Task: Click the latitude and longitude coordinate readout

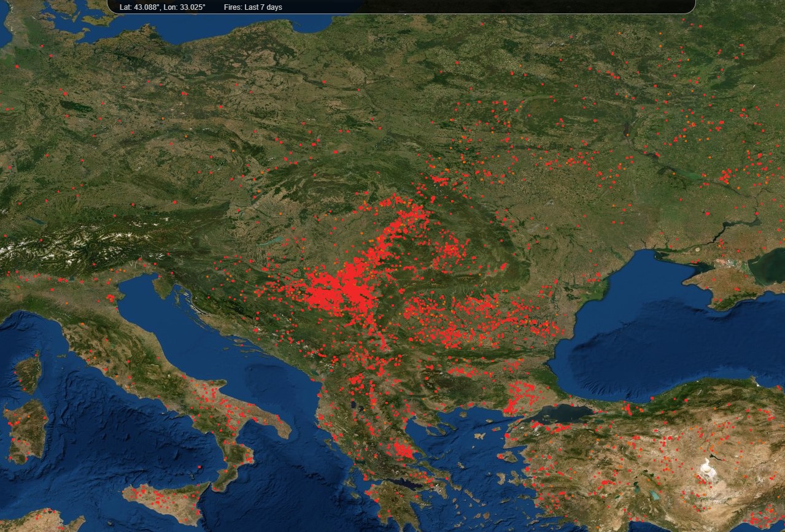Action: click(x=162, y=7)
